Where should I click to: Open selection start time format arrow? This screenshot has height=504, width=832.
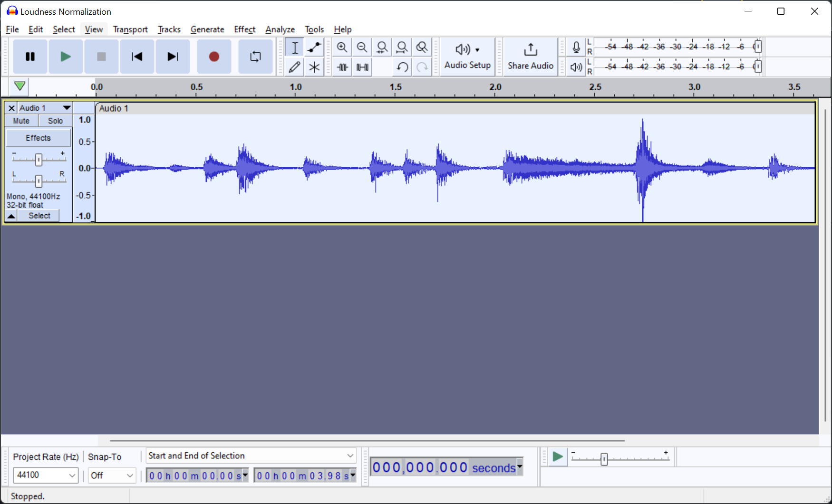[x=245, y=475]
